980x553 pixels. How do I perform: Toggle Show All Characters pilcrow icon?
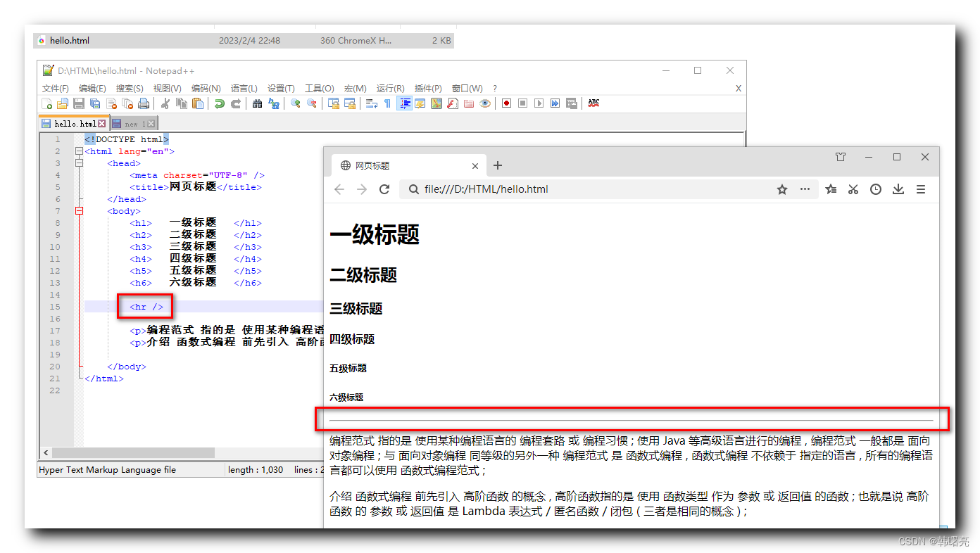click(387, 103)
